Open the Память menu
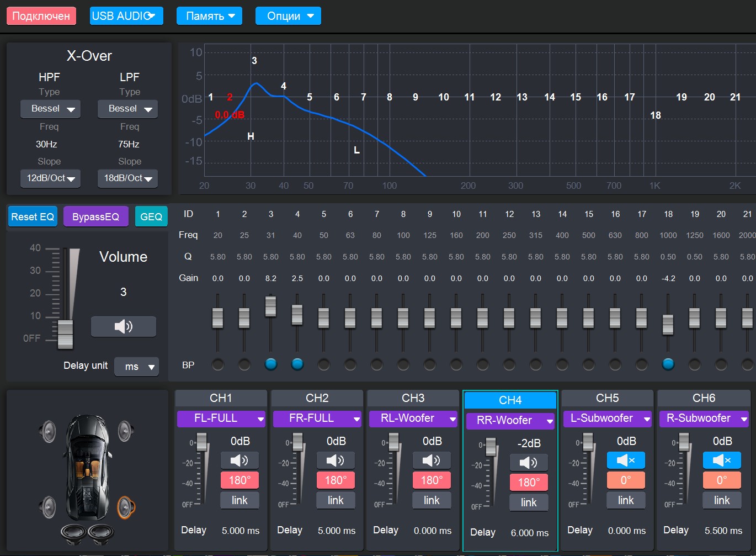756x556 pixels. [x=210, y=16]
